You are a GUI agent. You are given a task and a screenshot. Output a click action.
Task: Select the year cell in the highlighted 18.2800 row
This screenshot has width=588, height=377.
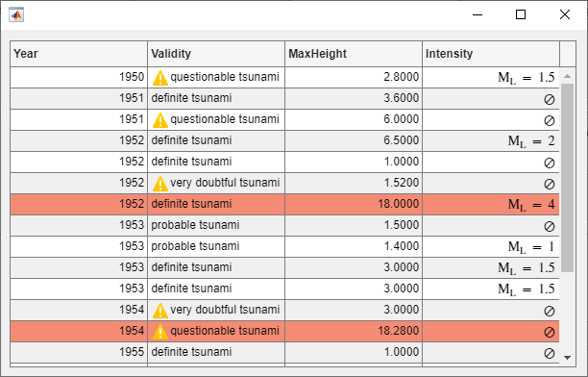[79, 331]
